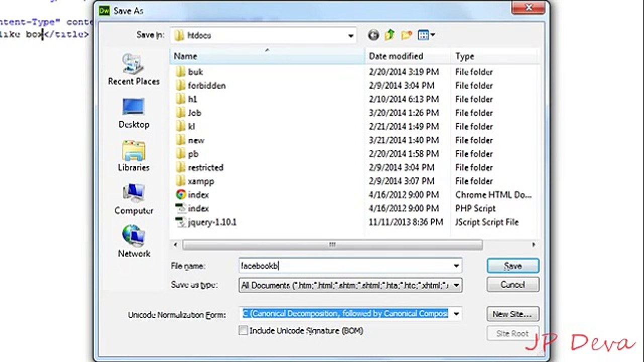This screenshot has height=362, width=644.
Task: Select the restricted folder icon
Action: point(181,167)
